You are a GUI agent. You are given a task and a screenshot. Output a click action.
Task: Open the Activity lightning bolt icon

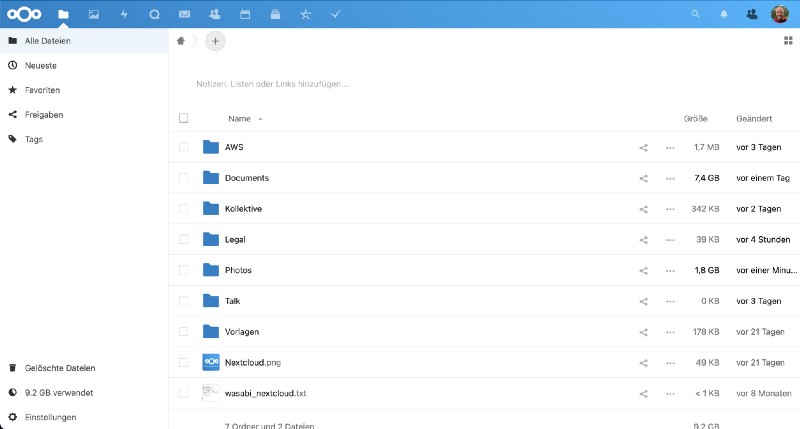point(124,14)
